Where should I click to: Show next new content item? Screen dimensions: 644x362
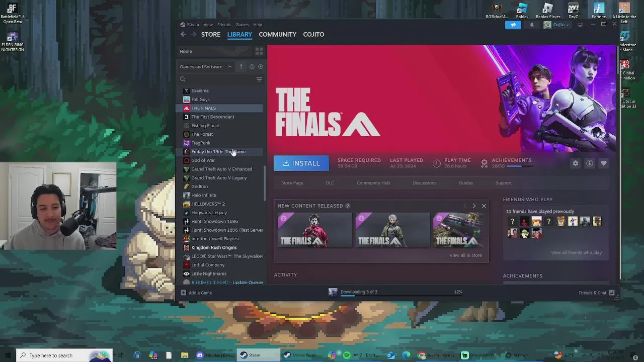click(474, 206)
